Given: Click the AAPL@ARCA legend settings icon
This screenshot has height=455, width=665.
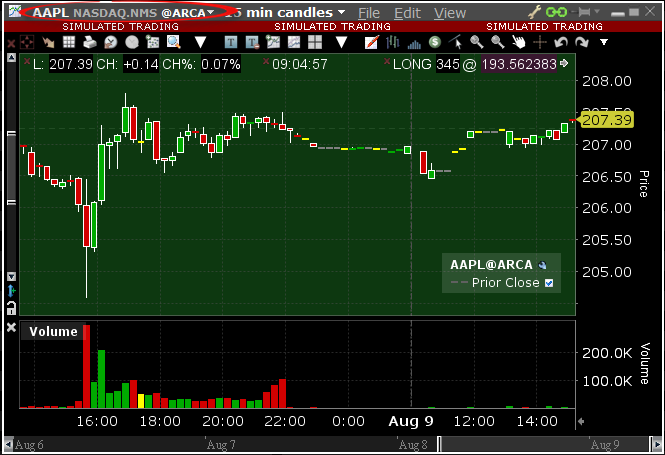Looking at the screenshot, I should tap(542, 265).
